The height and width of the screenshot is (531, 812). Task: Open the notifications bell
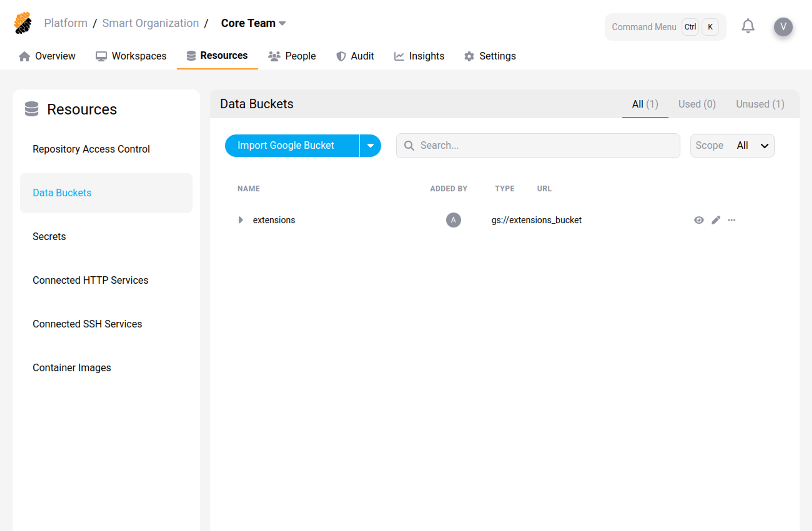(x=748, y=26)
